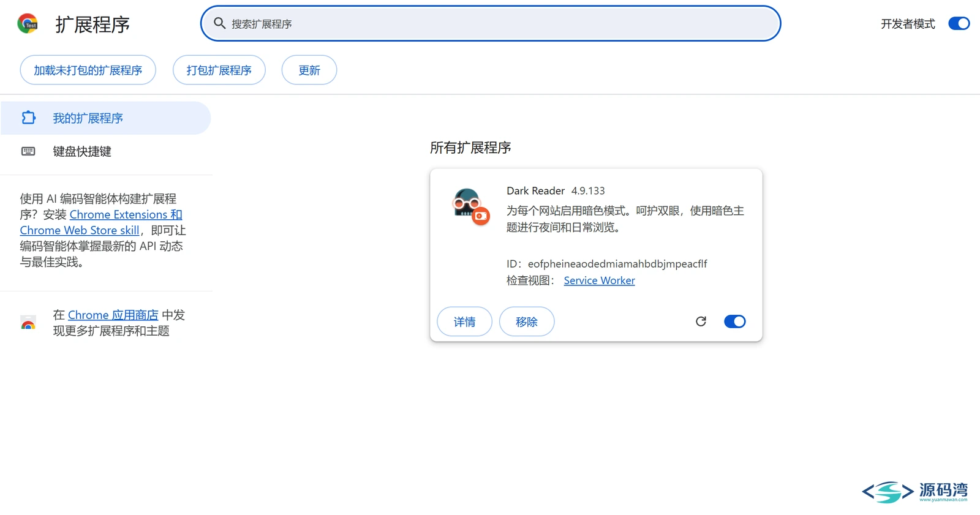Open the Service Worker inspect link
This screenshot has width=980, height=515.
[x=599, y=280]
